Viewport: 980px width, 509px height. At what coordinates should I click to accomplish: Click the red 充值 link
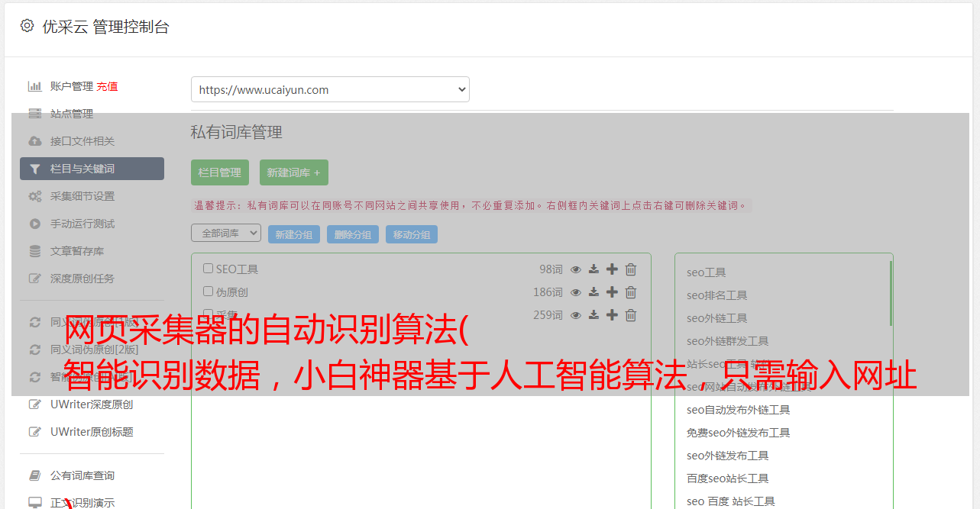click(107, 86)
